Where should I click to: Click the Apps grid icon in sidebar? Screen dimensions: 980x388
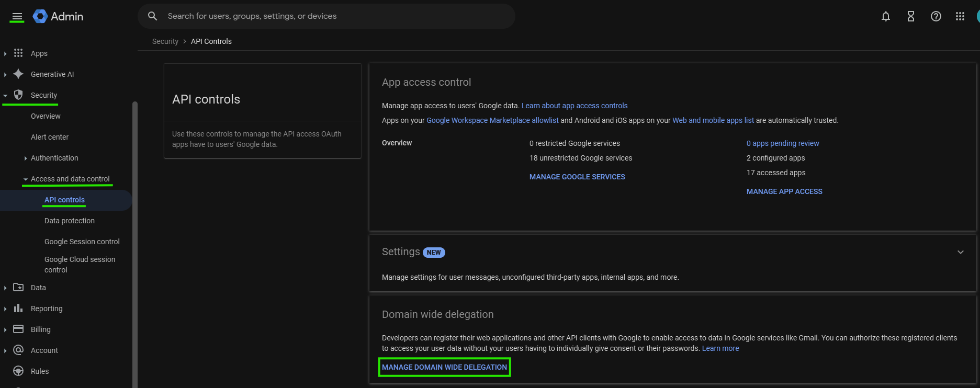(x=18, y=53)
